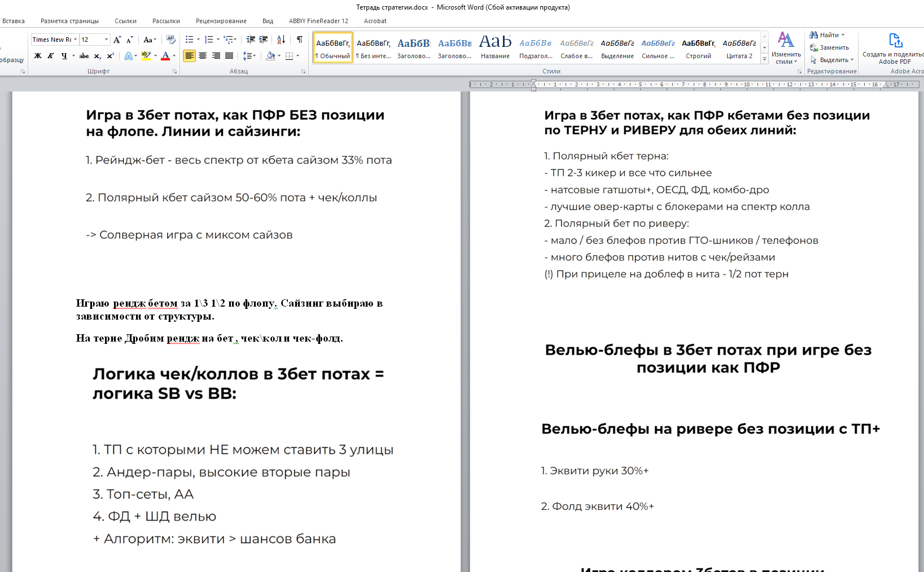This screenshot has width=924, height=572.
Task: Decrease paragraph indent
Action: click(251, 40)
